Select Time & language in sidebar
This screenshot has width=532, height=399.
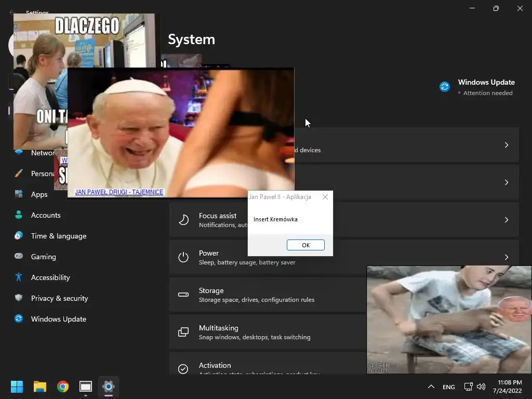click(58, 236)
